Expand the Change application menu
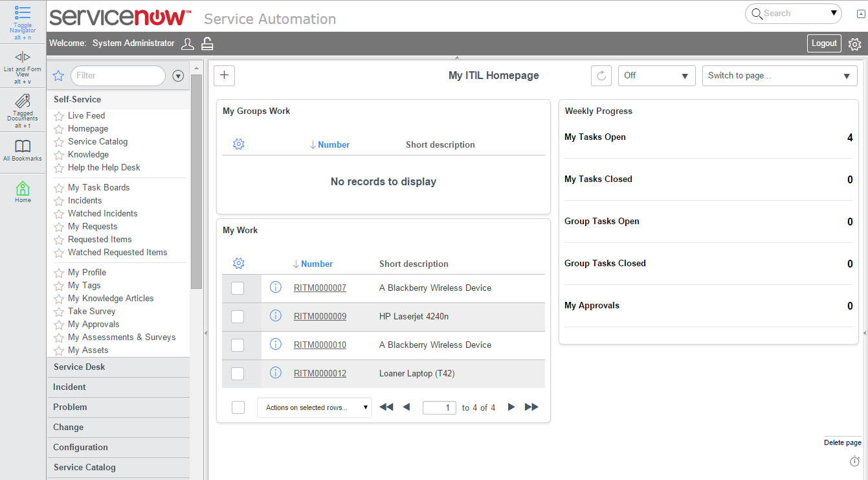 [x=118, y=428]
